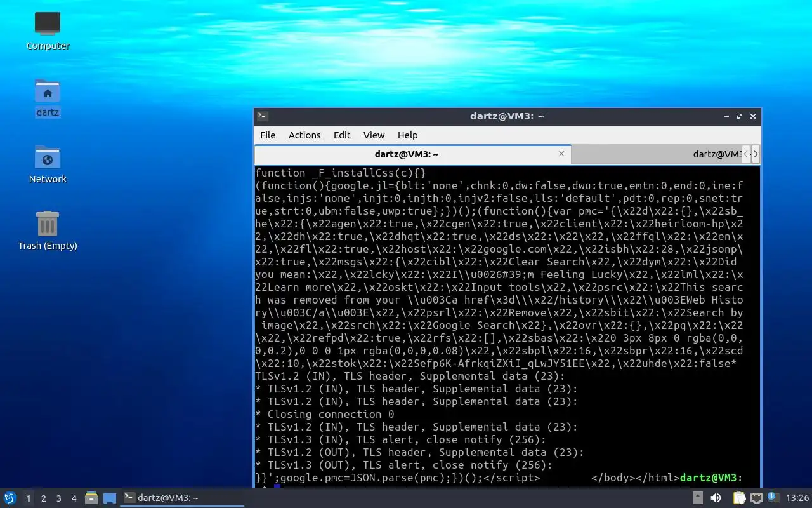Maximize the terminal window

[740, 116]
